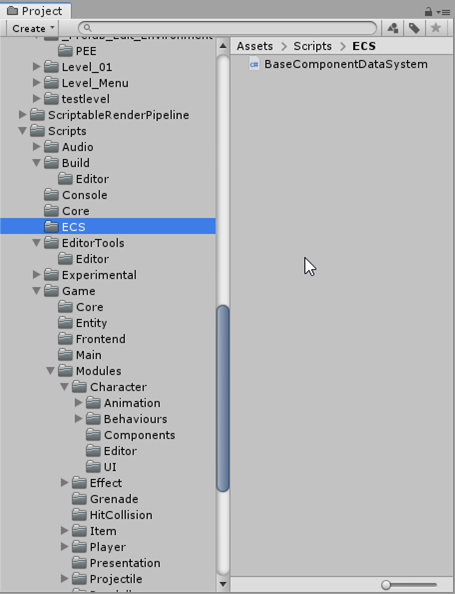Switch to the Project tab

click(x=35, y=11)
